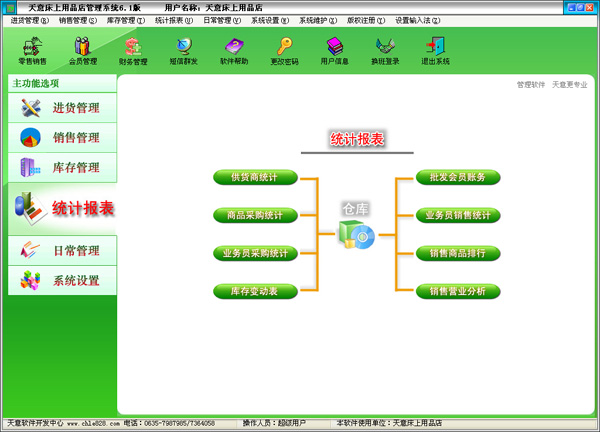Click the 销售商品排行 button

tap(458, 254)
